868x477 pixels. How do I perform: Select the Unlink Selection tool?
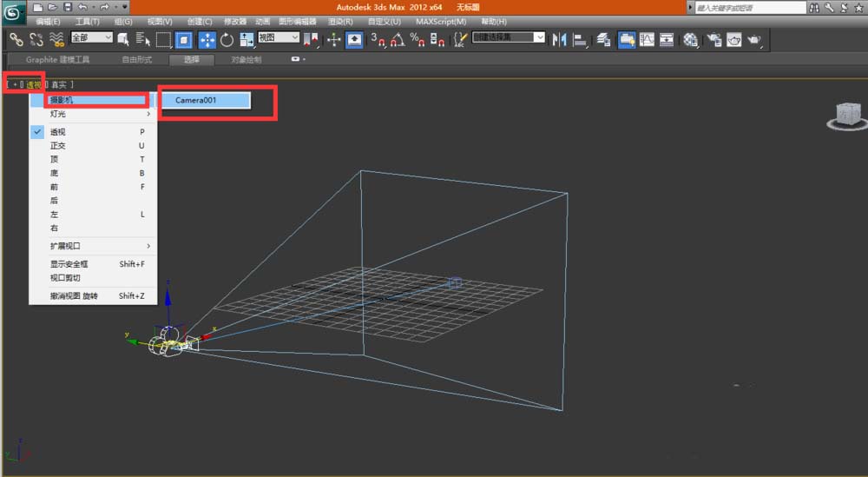pyautogui.click(x=36, y=39)
